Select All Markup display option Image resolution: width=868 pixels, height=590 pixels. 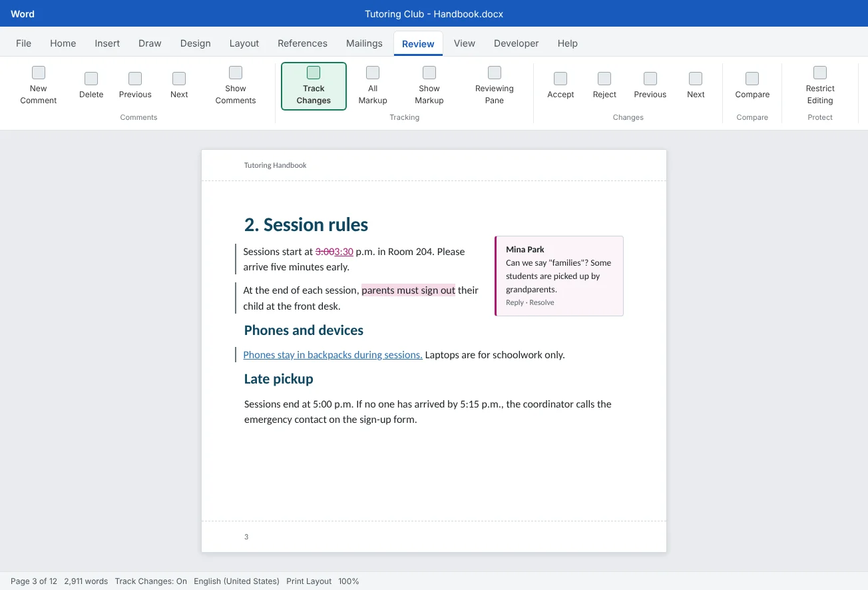(373, 86)
